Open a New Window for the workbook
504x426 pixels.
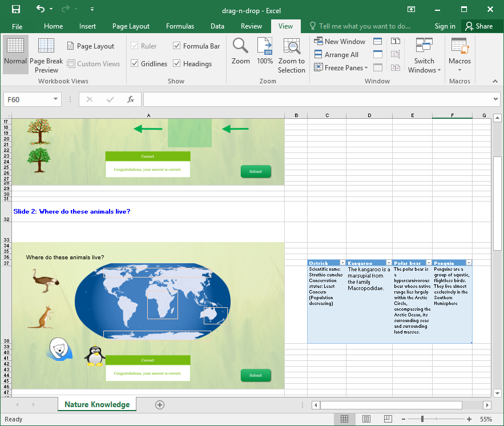pyautogui.click(x=340, y=41)
